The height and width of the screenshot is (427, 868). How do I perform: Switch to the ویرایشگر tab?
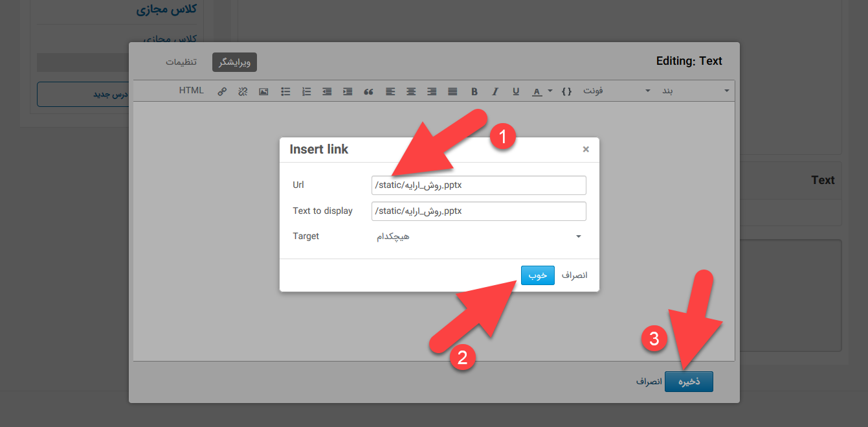coord(234,62)
